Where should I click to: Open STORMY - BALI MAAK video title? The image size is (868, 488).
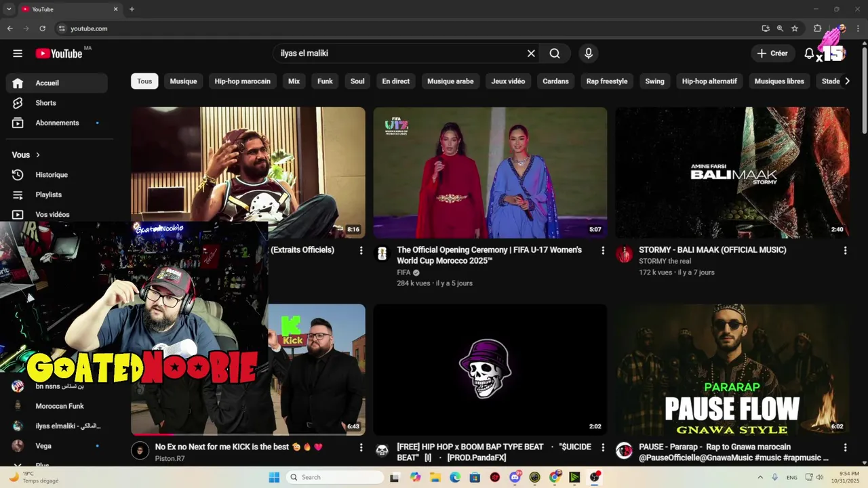(712, 250)
